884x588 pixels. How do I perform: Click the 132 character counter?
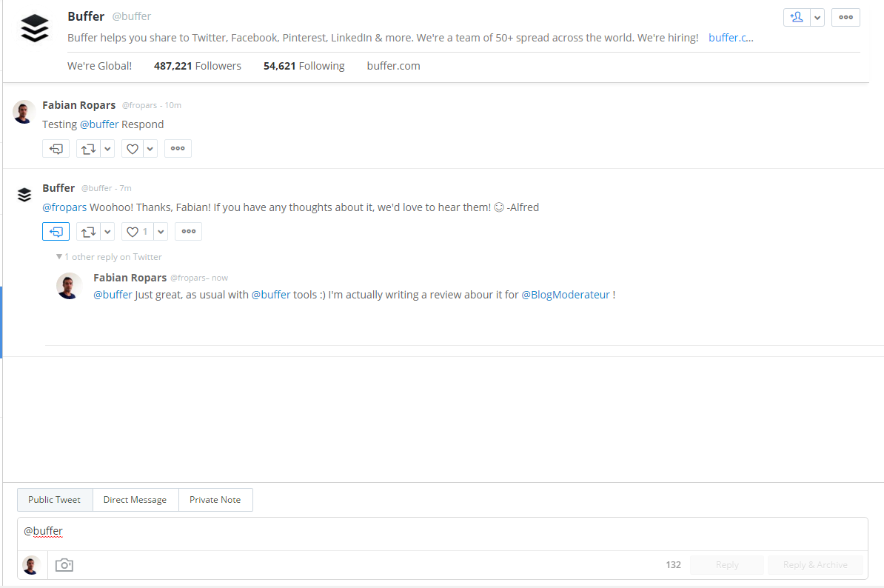[673, 565]
